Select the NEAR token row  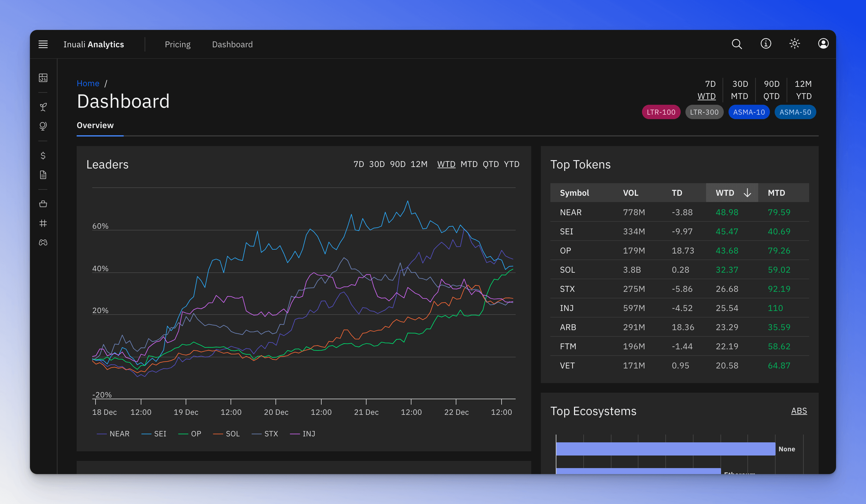(x=679, y=212)
